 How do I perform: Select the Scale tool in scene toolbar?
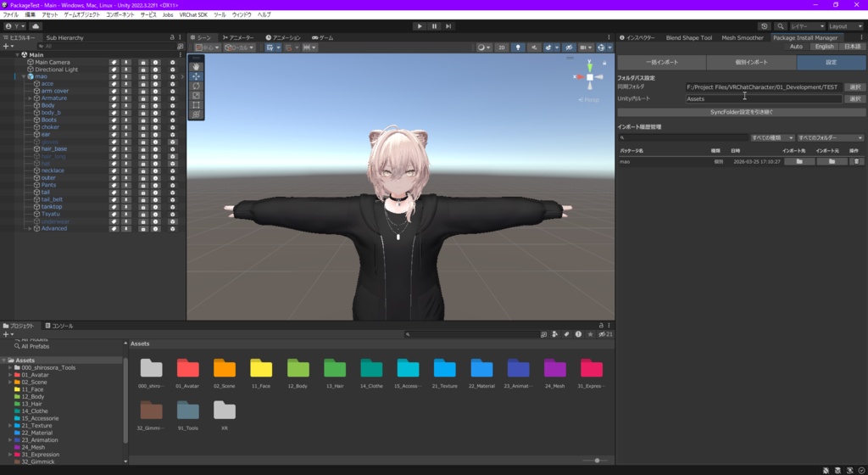pyautogui.click(x=196, y=95)
